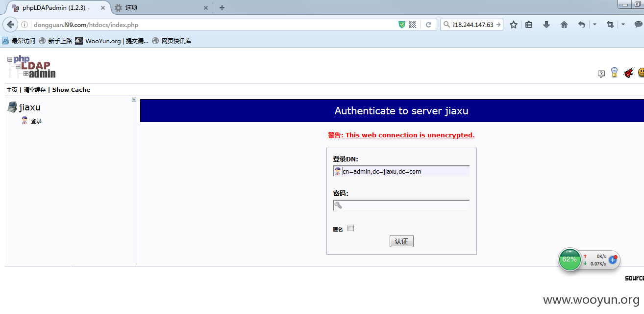
Task: Click the 认证 authenticate button
Action: [x=401, y=241]
